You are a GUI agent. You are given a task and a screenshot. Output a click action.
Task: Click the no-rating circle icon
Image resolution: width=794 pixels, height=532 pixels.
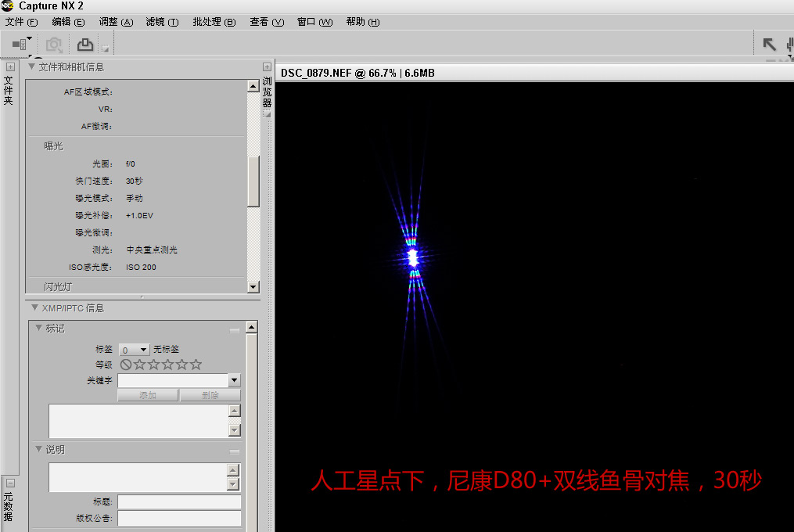tap(125, 365)
